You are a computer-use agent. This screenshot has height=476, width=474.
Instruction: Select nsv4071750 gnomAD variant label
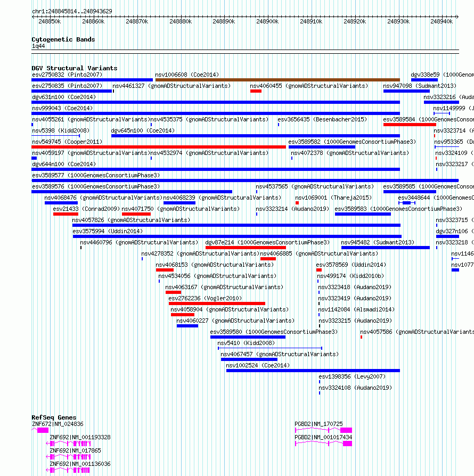pos(181,209)
